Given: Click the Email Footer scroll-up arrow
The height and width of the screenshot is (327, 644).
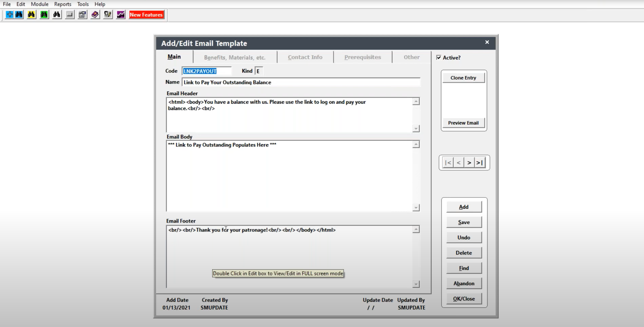Looking at the screenshot, I should click(x=416, y=229).
